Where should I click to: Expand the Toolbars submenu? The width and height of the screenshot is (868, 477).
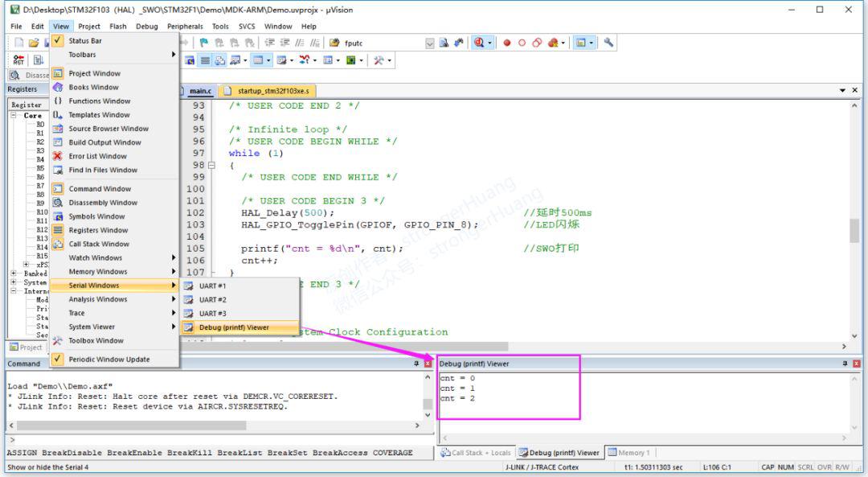(115, 55)
